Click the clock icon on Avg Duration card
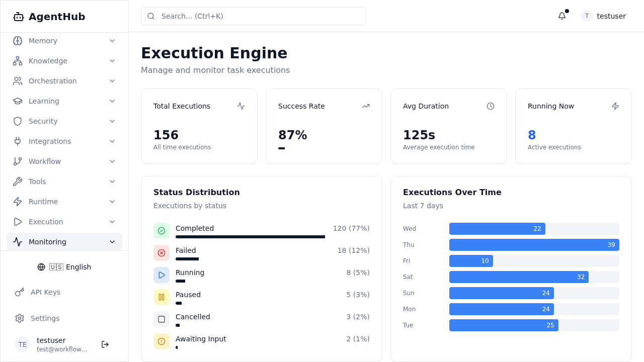The height and width of the screenshot is (362, 644). tap(491, 106)
